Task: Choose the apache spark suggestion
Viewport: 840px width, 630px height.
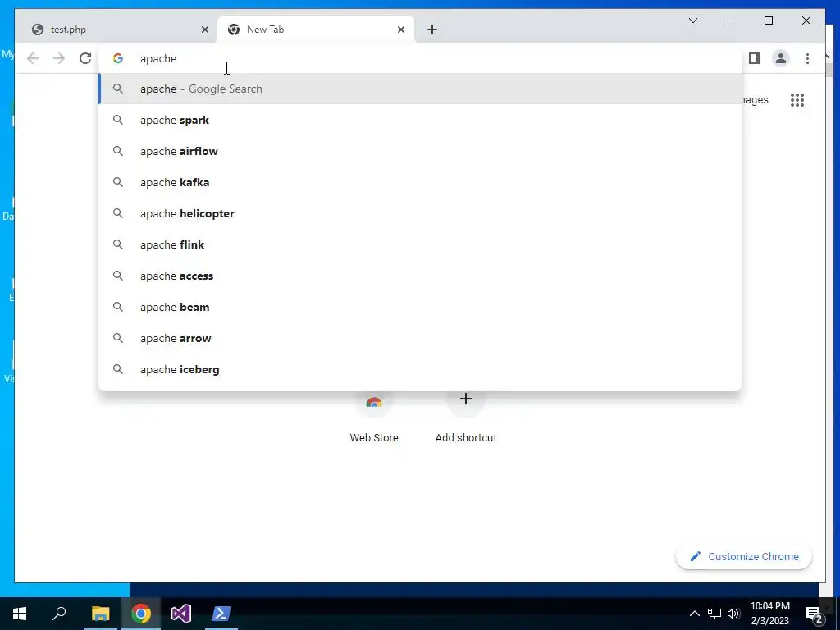Action: (420, 120)
